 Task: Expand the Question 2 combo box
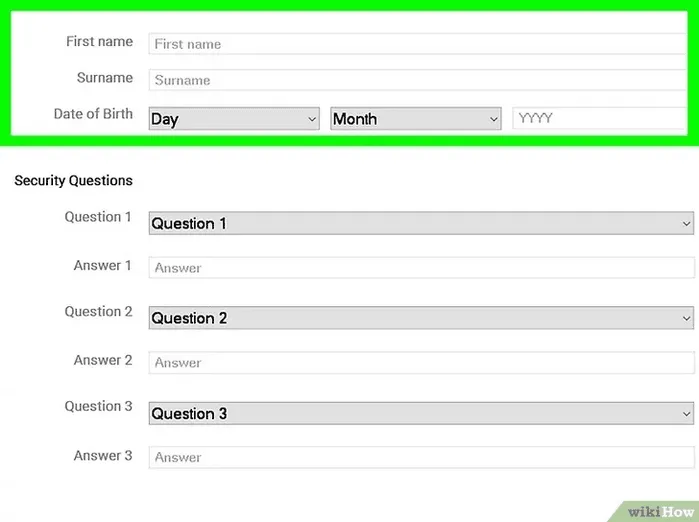[421, 318]
